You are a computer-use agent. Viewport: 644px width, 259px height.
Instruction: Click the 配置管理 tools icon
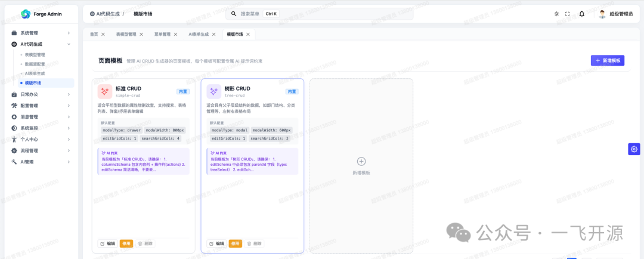point(14,106)
